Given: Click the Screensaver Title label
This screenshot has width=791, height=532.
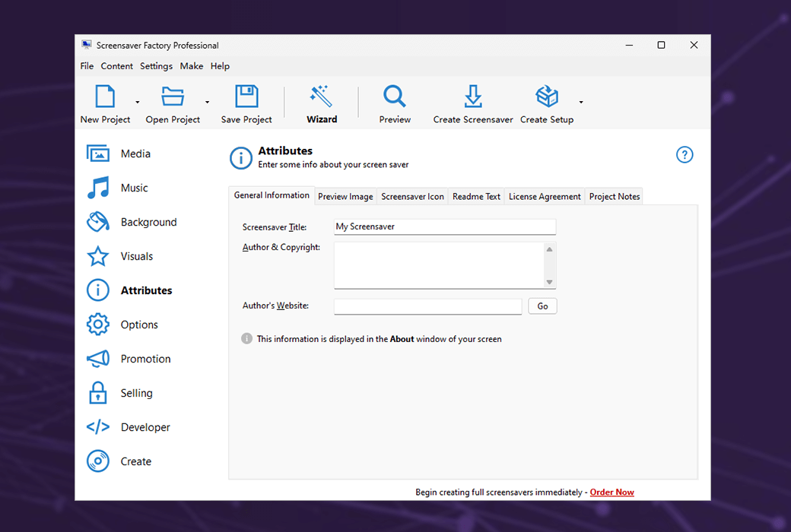Looking at the screenshot, I should click(275, 227).
